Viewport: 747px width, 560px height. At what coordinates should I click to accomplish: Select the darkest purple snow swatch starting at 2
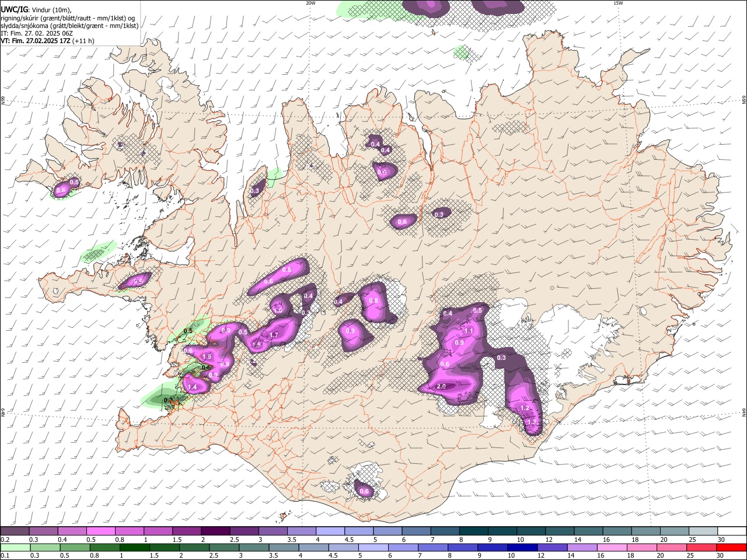coord(215,531)
